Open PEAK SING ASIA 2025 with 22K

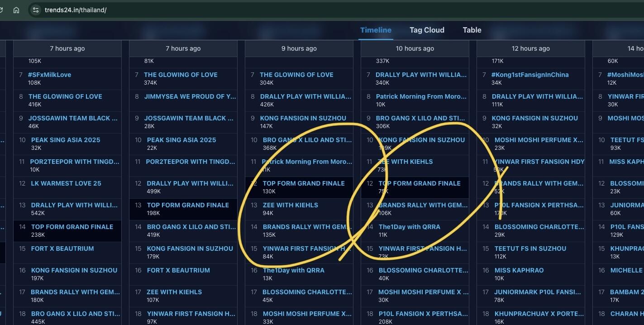coord(181,140)
